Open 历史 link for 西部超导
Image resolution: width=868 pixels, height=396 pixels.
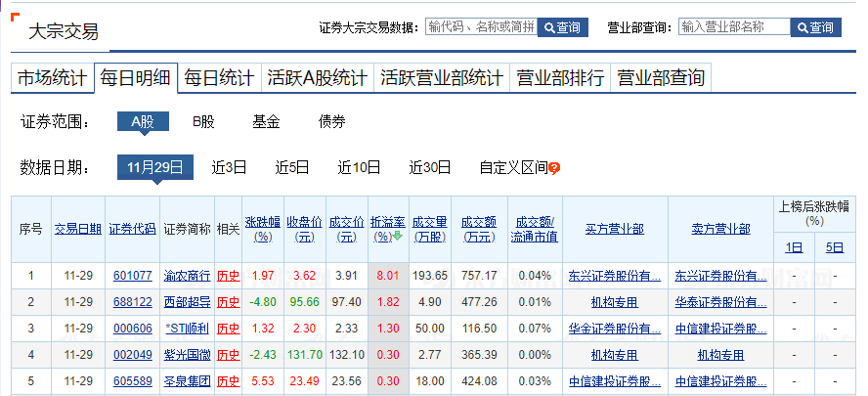point(227,302)
